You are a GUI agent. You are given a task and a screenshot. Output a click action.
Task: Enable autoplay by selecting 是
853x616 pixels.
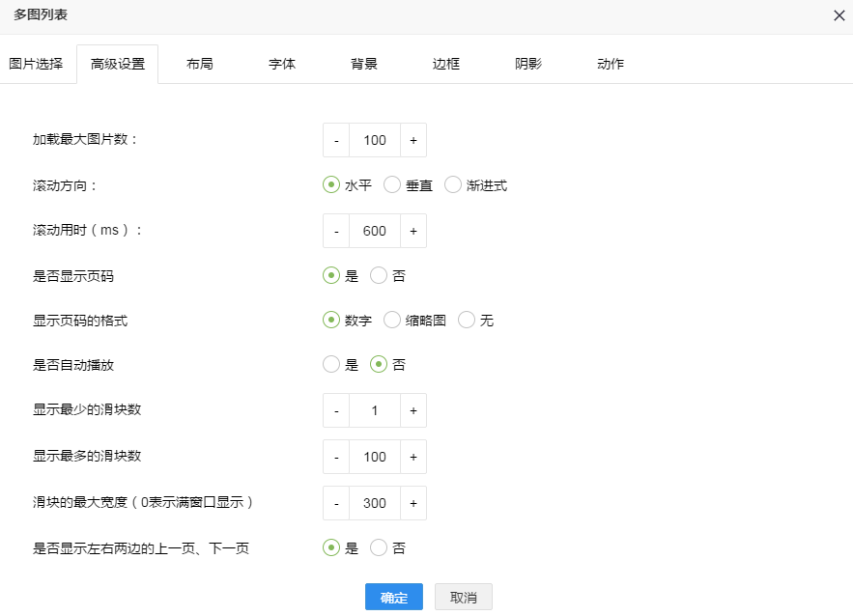(x=331, y=365)
